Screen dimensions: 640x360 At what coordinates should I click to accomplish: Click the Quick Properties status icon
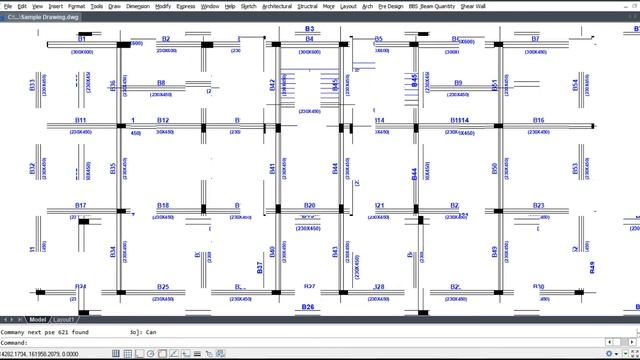click(x=209, y=353)
